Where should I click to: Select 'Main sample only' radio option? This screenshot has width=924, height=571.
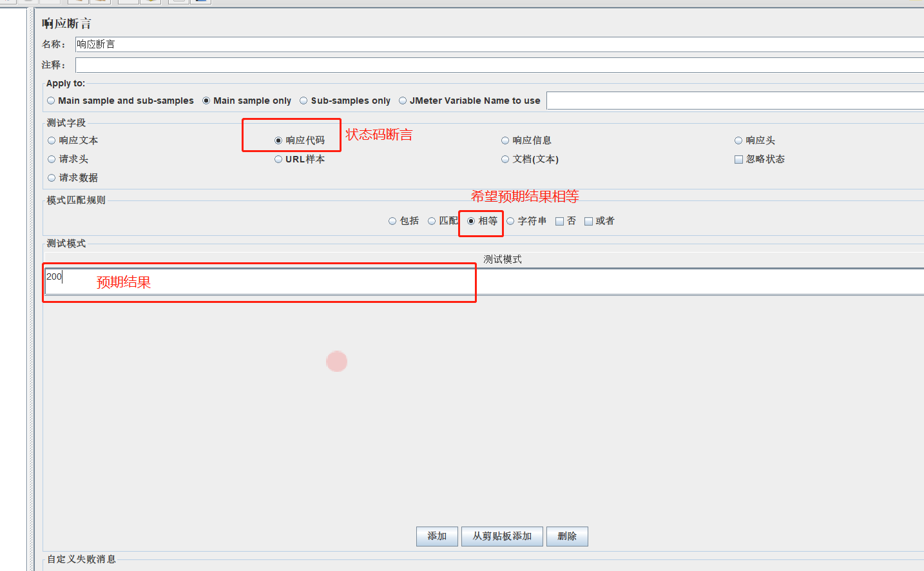247,101
